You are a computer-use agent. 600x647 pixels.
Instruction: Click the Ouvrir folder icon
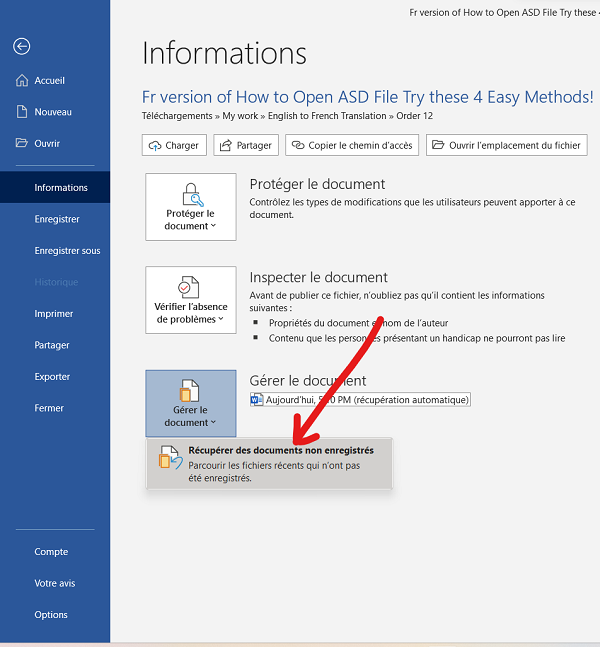click(21, 143)
